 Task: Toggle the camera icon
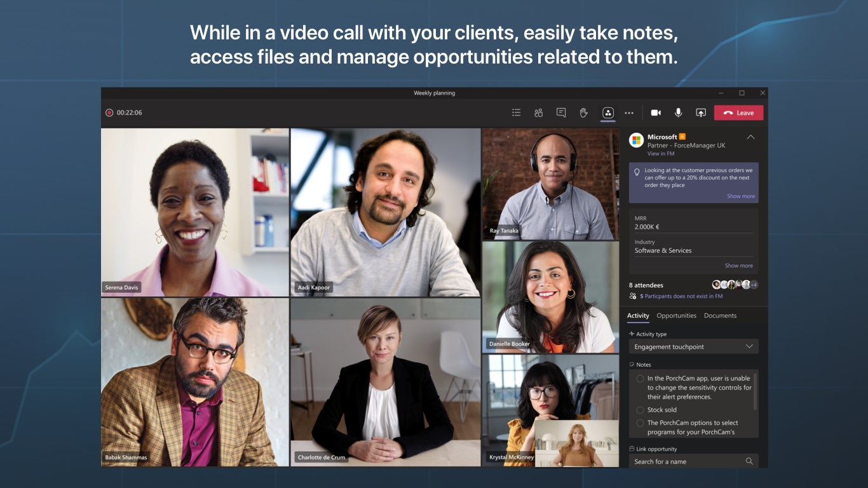coord(656,112)
